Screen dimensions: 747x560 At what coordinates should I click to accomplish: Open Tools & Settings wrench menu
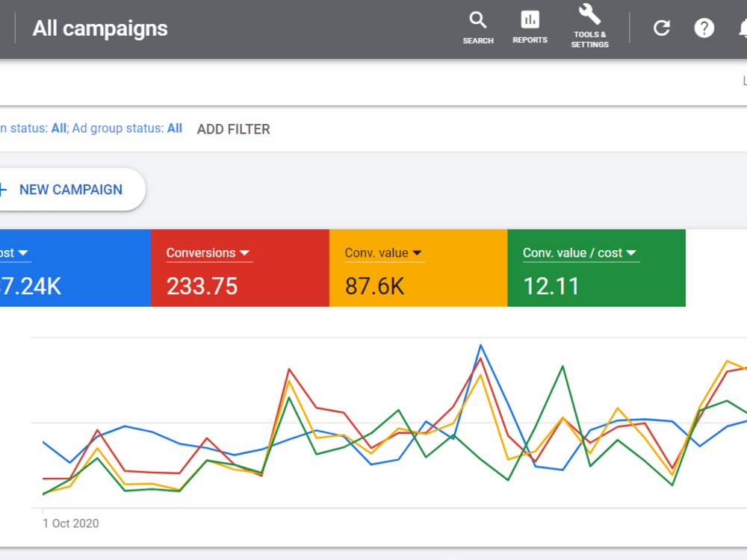[x=590, y=26]
